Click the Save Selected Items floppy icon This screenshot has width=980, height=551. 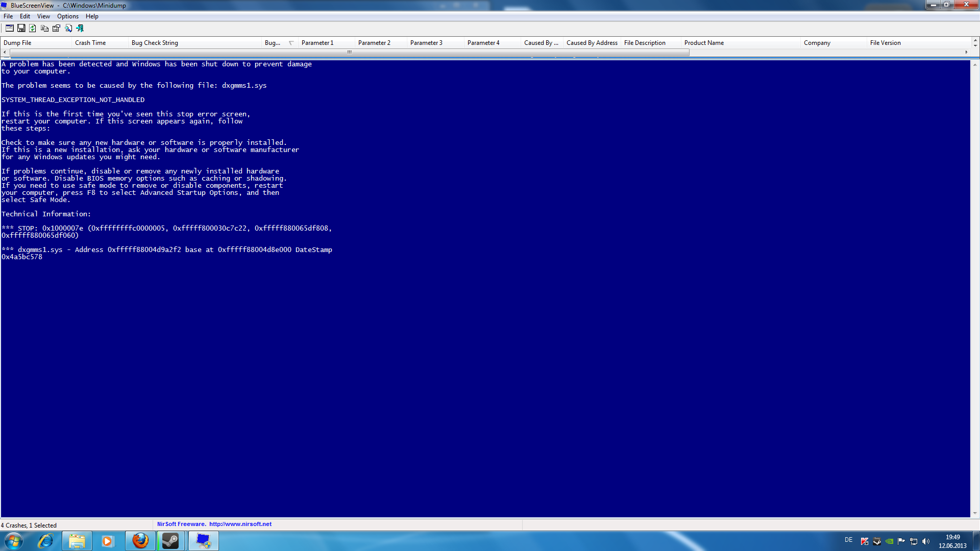pos(21,28)
